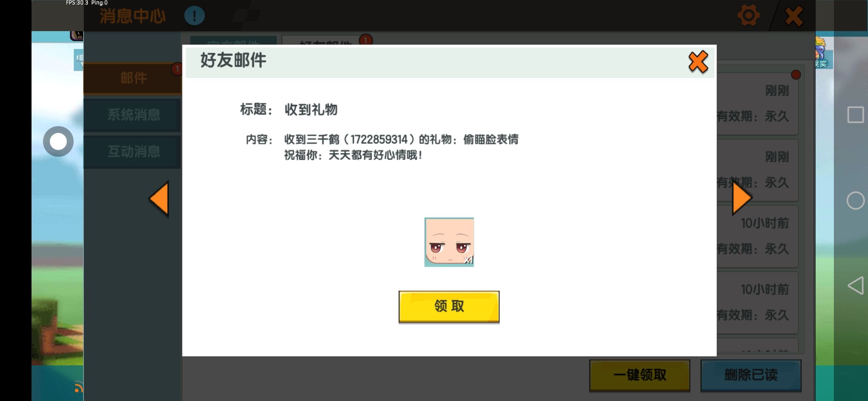Select the 邮件 sidebar tab
868x401 pixels.
coord(133,78)
